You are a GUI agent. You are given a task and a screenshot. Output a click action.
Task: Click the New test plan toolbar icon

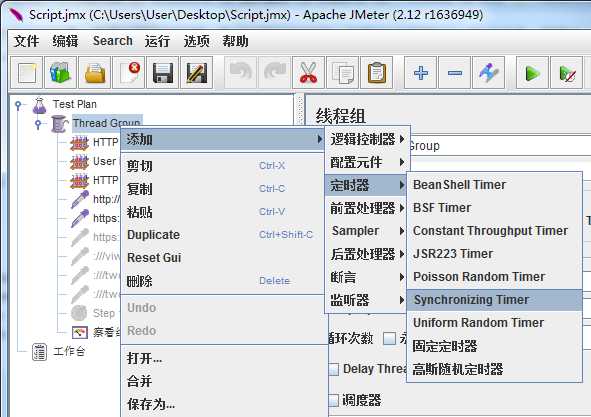tap(27, 73)
